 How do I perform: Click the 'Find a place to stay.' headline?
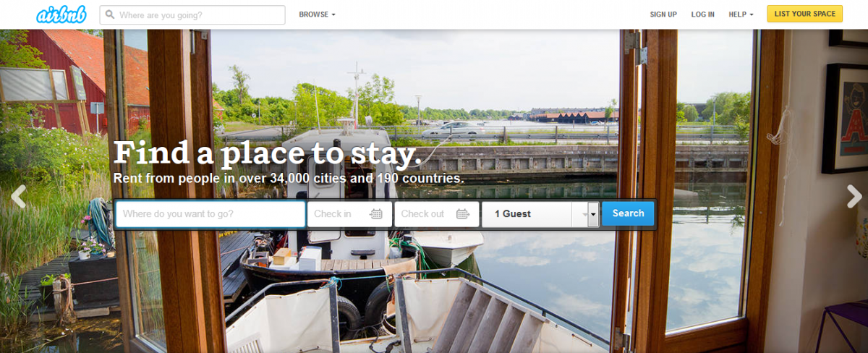[x=268, y=153]
